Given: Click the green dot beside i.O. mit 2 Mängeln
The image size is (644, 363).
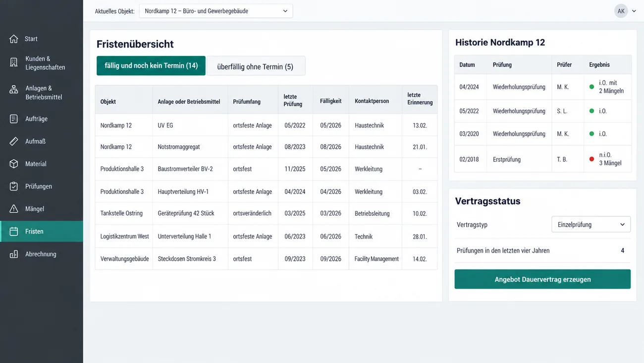Looking at the screenshot, I should (591, 87).
